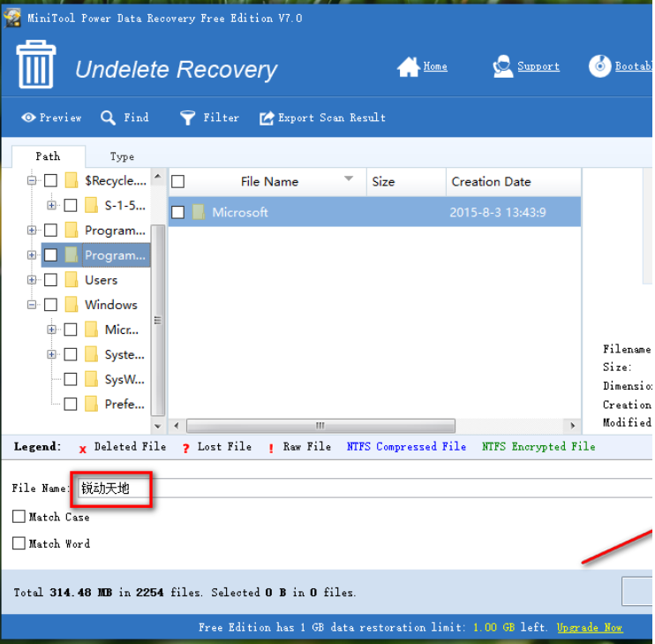This screenshot has height=644, width=655.
Task: Check the Users folder checkbox
Action: (x=50, y=279)
